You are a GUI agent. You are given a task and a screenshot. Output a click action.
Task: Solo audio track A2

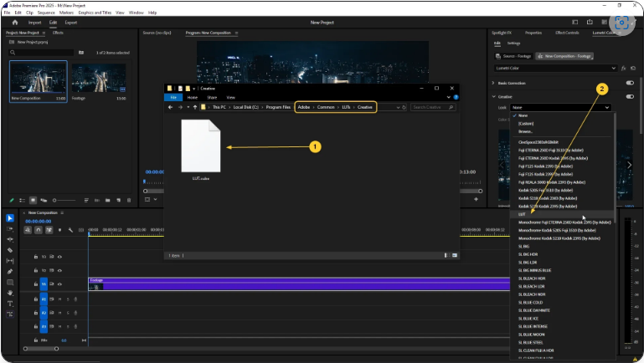(x=68, y=313)
